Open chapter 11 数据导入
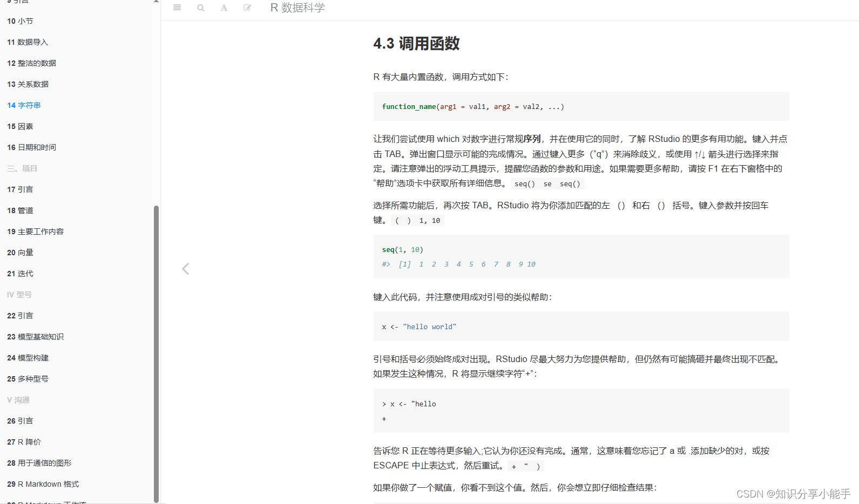This screenshot has height=504, width=859. [28, 42]
